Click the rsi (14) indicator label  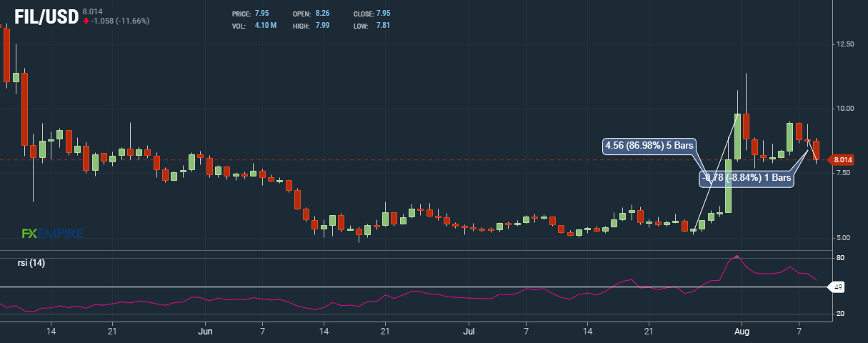(x=31, y=263)
